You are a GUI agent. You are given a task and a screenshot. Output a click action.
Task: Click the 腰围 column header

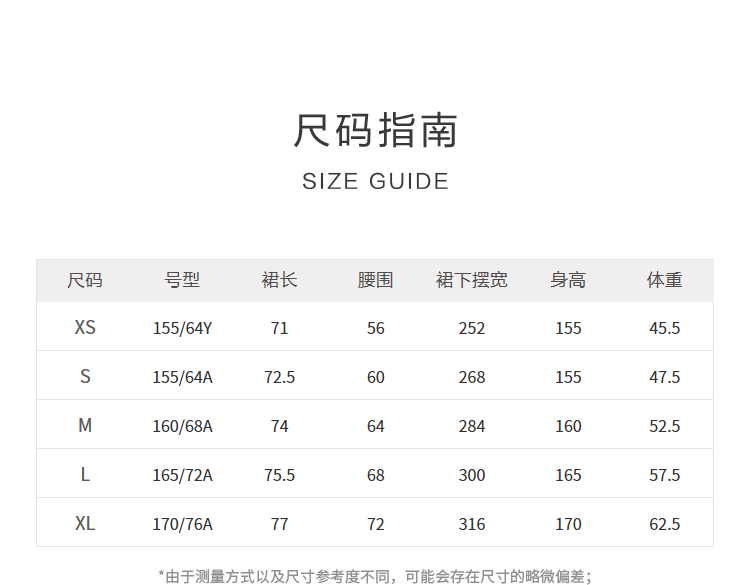[x=375, y=280]
